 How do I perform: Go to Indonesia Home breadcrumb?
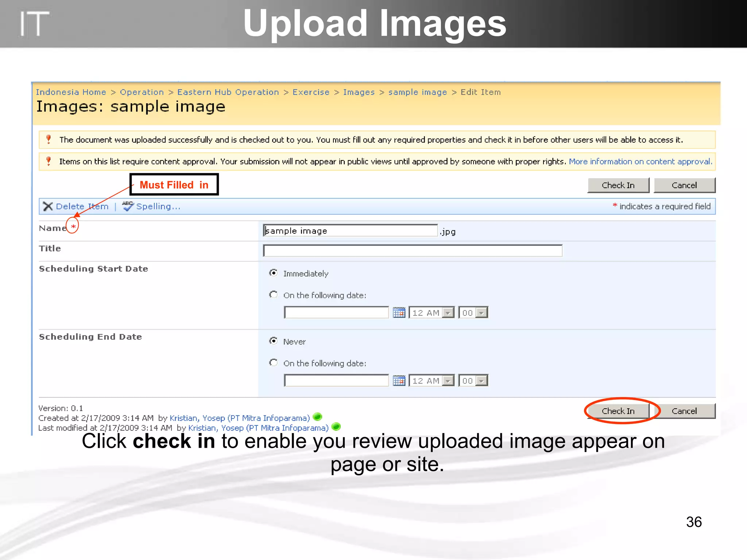(71, 92)
